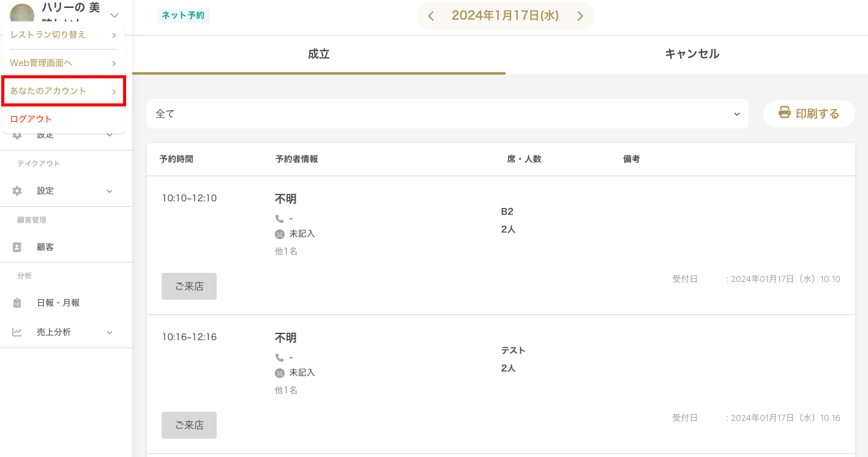Select Web管理画面へ menu entry
Screen dimensions: 868x457
point(64,63)
